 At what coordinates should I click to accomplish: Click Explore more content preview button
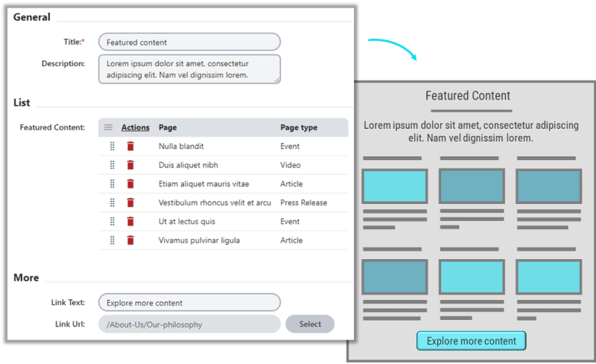pyautogui.click(x=472, y=341)
